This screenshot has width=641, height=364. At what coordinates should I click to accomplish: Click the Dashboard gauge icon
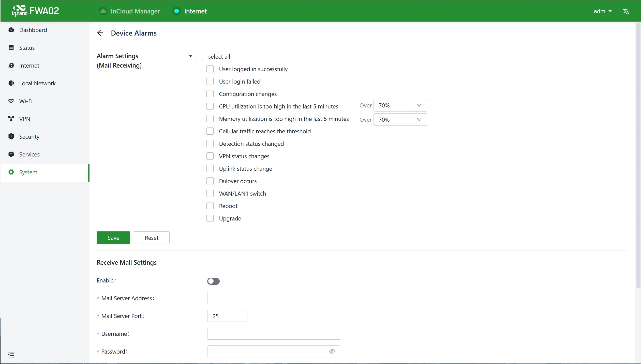tap(11, 30)
